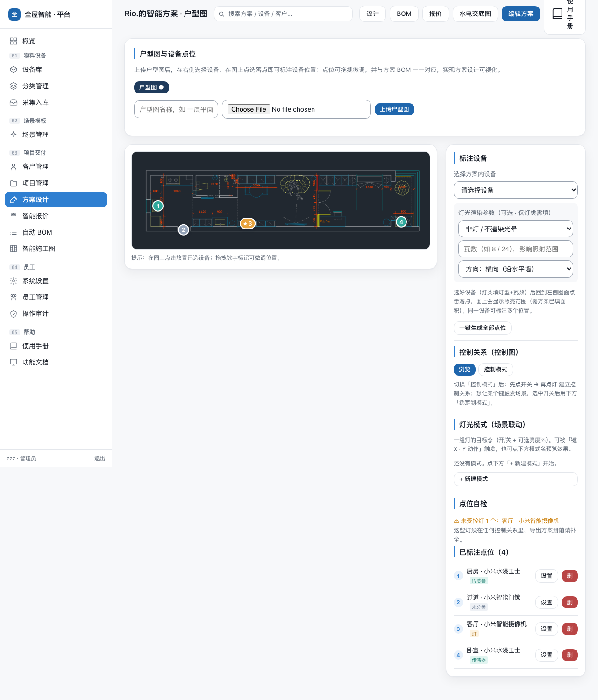
Task: Click the 员工管理 people icon
Action: click(14, 297)
